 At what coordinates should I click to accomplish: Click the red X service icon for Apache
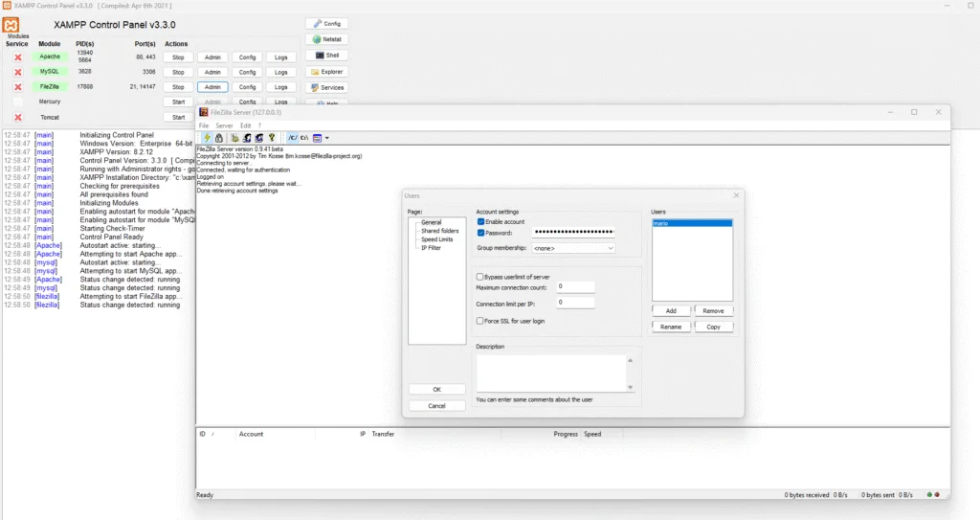18,57
